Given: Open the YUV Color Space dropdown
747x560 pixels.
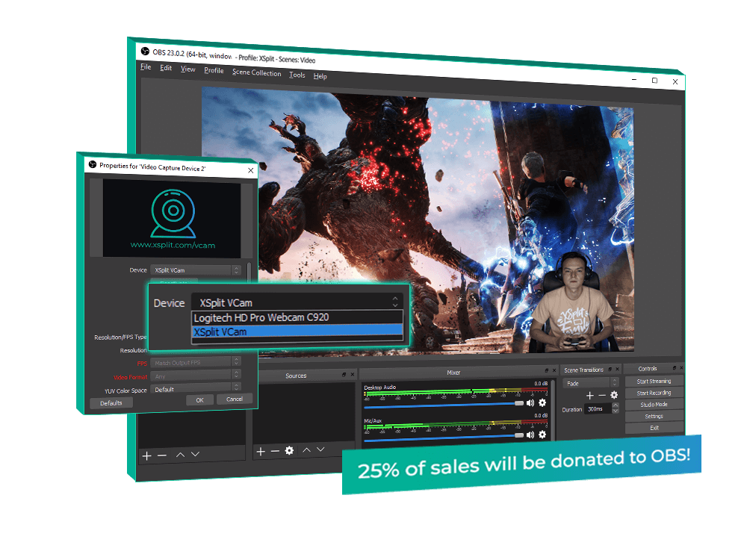Looking at the screenshot, I should [196, 388].
